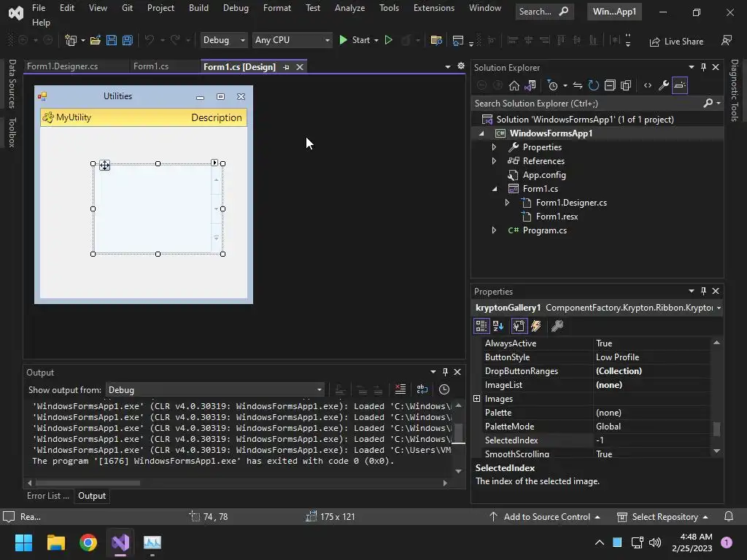
Task: Open the Toolbox side tab
Action: click(x=12, y=133)
